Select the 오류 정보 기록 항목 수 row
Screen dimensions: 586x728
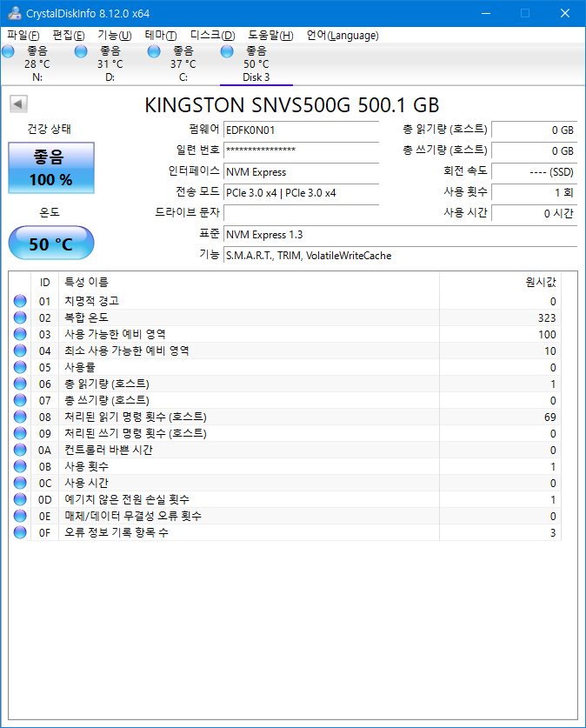click(285, 532)
